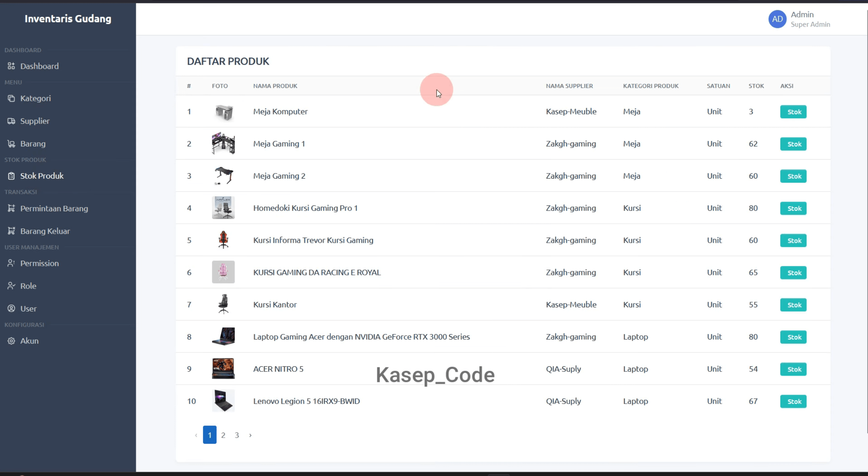Click the next page arrow
The width and height of the screenshot is (868, 476).
coord(250,435)
